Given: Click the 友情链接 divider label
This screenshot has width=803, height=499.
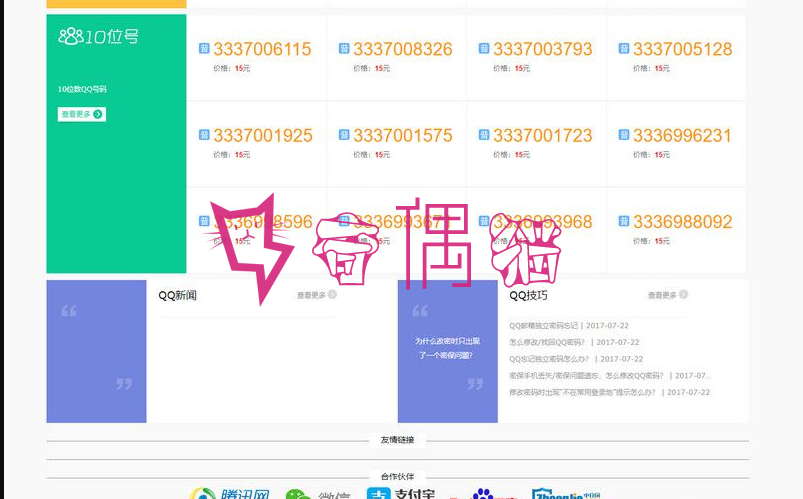Looking at the screenshot, I should (x=397, y=440).
